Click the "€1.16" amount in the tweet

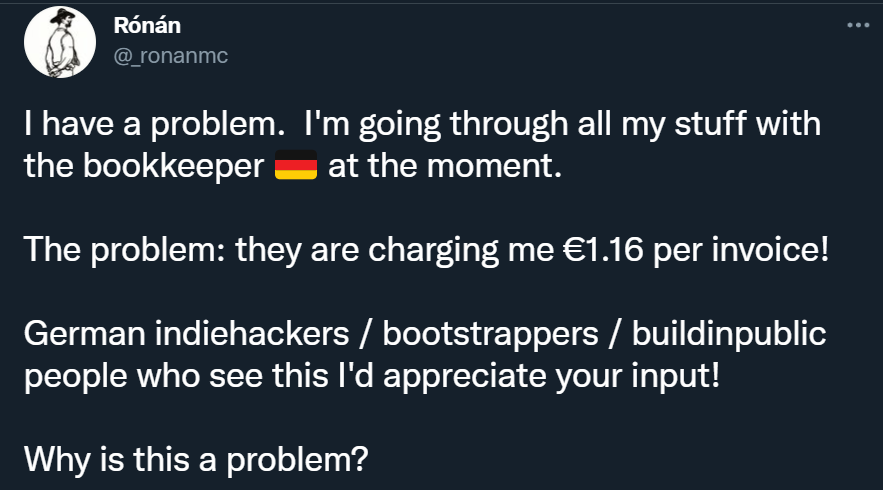tap(603, 250)
